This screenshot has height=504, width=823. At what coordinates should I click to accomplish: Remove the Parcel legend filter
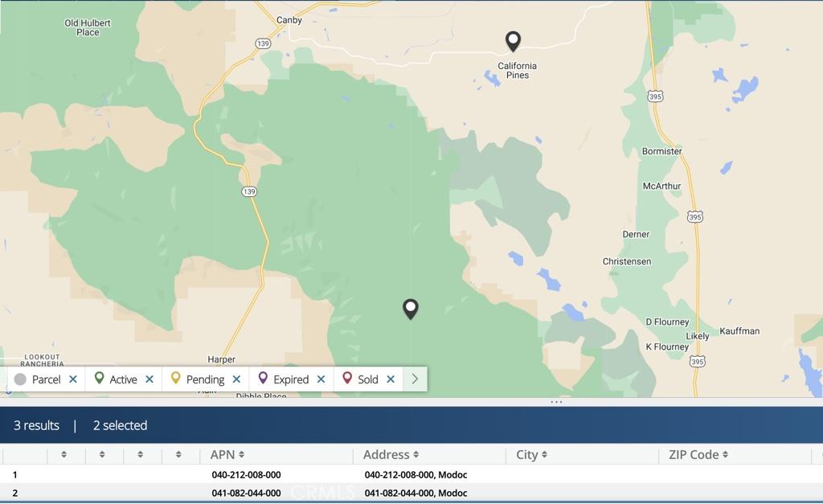pyautogui.click(x=73, y=379)
